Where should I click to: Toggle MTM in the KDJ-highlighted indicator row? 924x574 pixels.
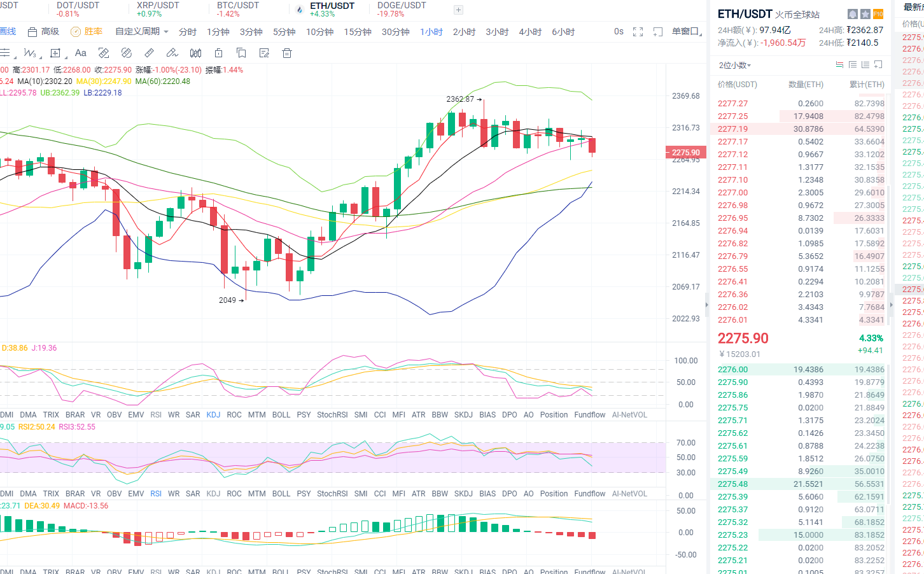point(257,415)
